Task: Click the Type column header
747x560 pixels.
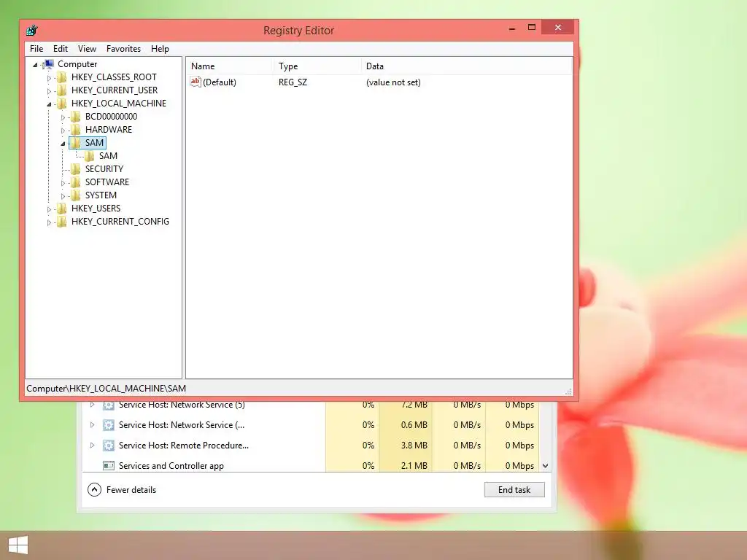Action: point(317,66)
